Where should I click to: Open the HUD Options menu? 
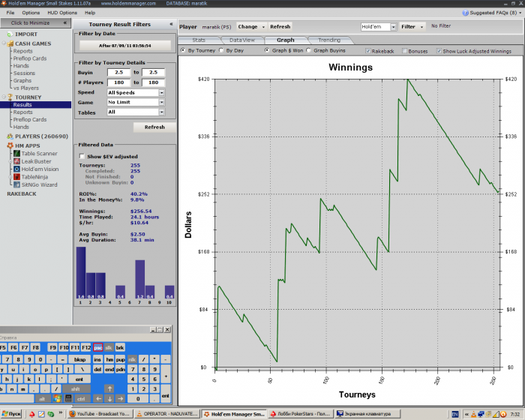pyautogui.click(x=61, y=13)
